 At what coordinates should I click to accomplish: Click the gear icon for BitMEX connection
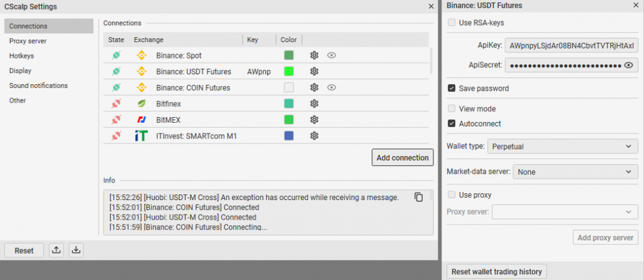tap(314, 120)
